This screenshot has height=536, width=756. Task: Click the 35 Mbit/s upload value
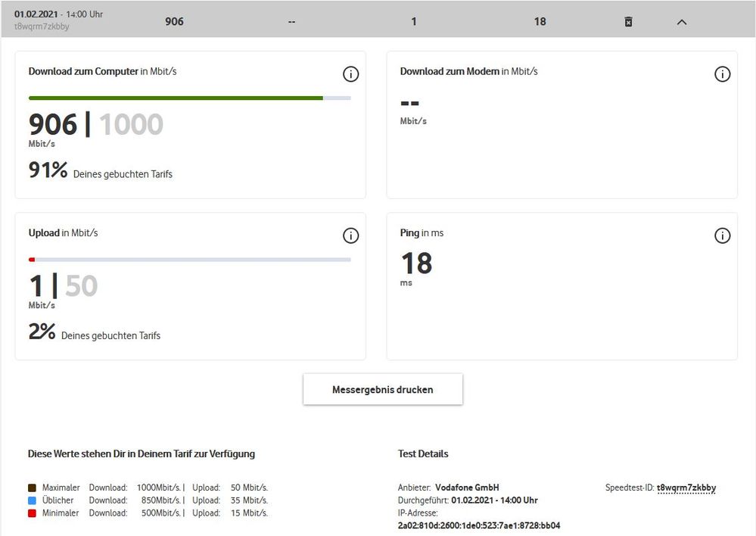249,500
